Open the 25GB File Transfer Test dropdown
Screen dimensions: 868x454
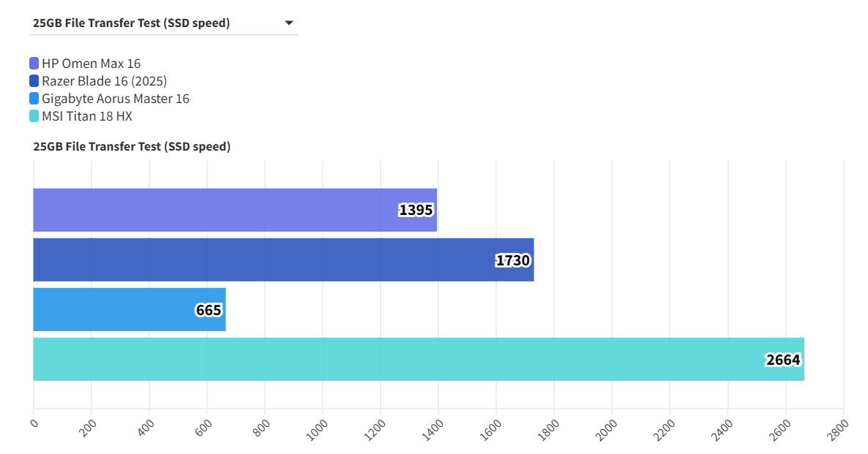click(162, 23)
